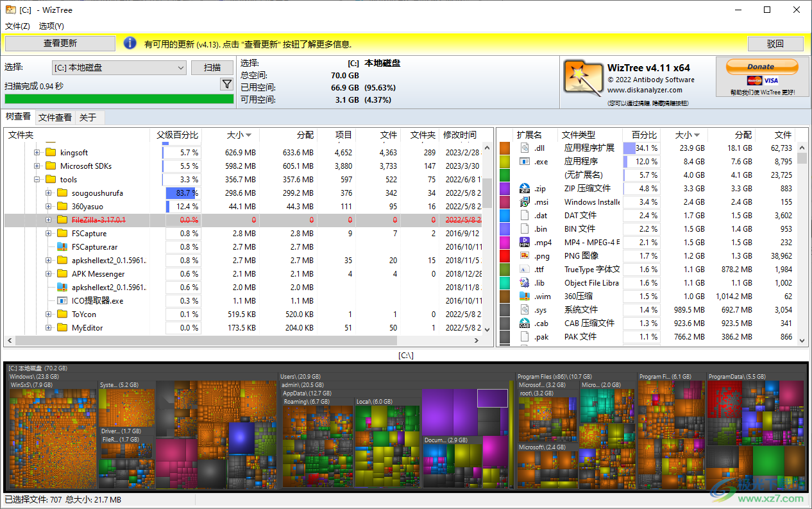Click the .pak blank file icon

pos(524,336)
